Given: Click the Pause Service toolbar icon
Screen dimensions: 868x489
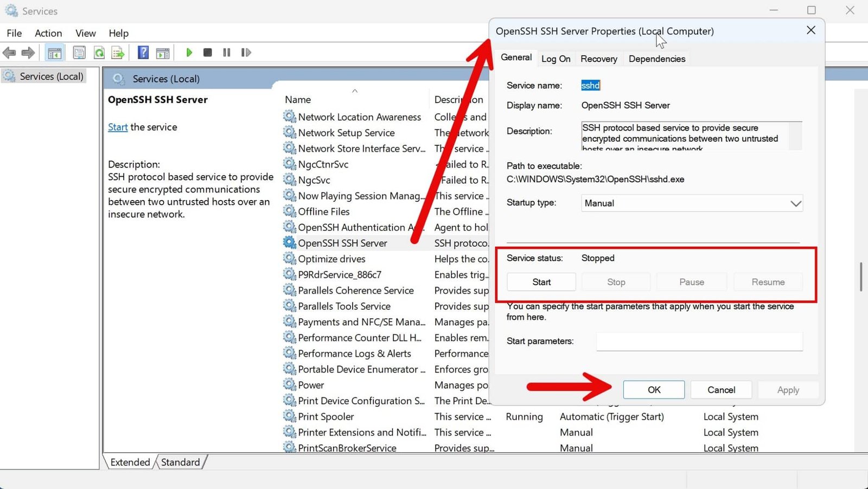Looking at the screenshot, I should (x=226, y=53).
